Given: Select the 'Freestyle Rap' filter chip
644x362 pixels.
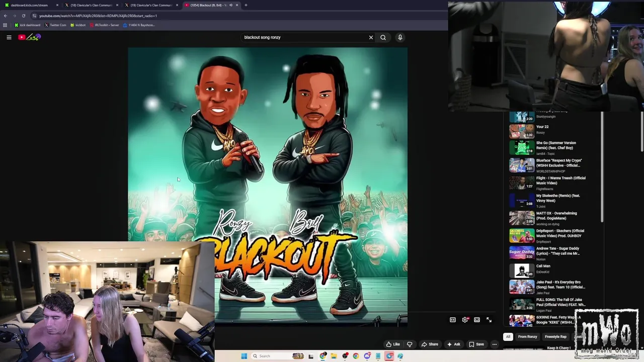Looking at the screenshot, I should (x=555, y=337).
